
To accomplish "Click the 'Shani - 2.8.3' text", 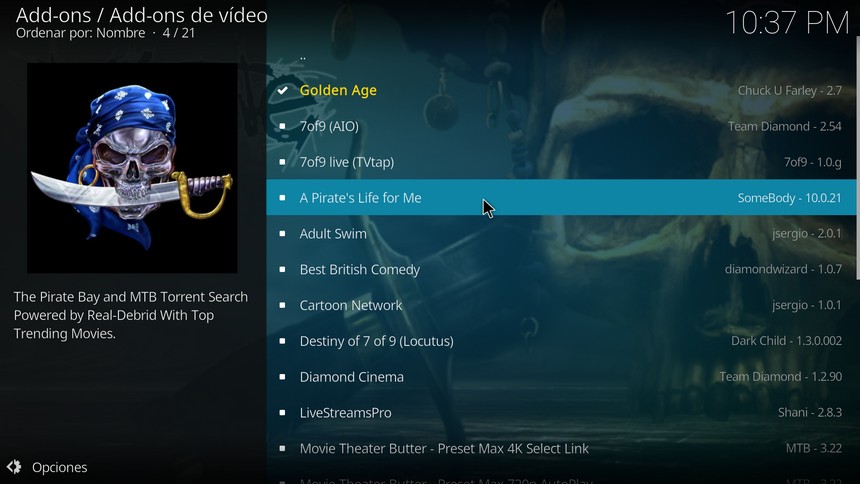I will click(x=810, y=412).
